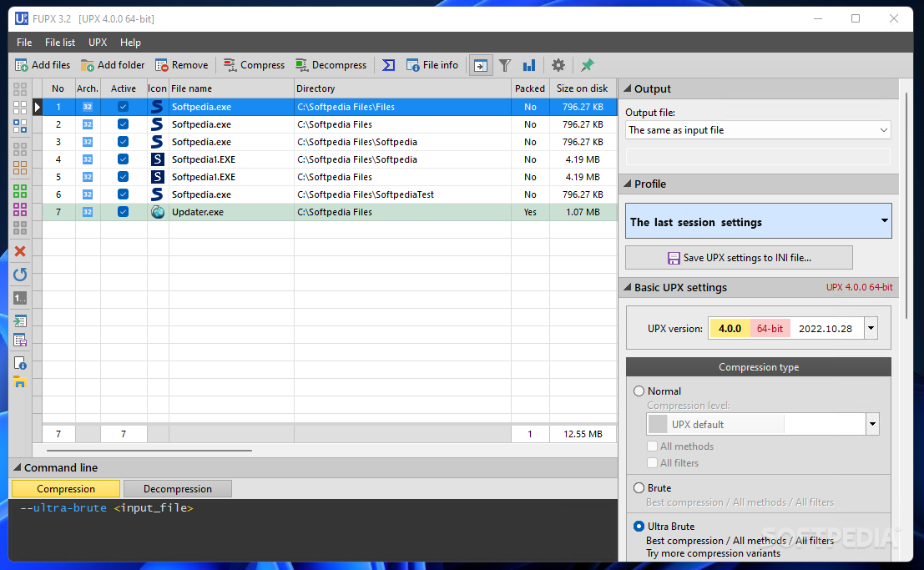Click the list icon with purple floppy disk

pyautogui.click(x=20, y=340)
